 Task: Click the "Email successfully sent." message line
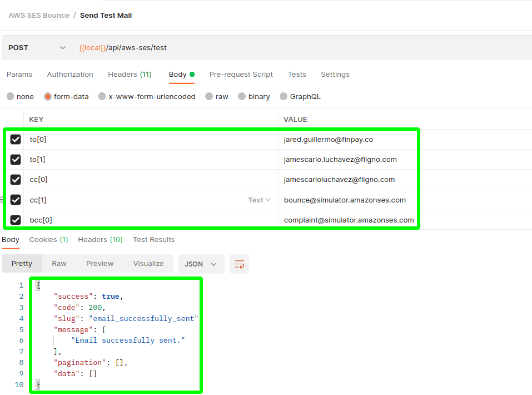[128, 340]
